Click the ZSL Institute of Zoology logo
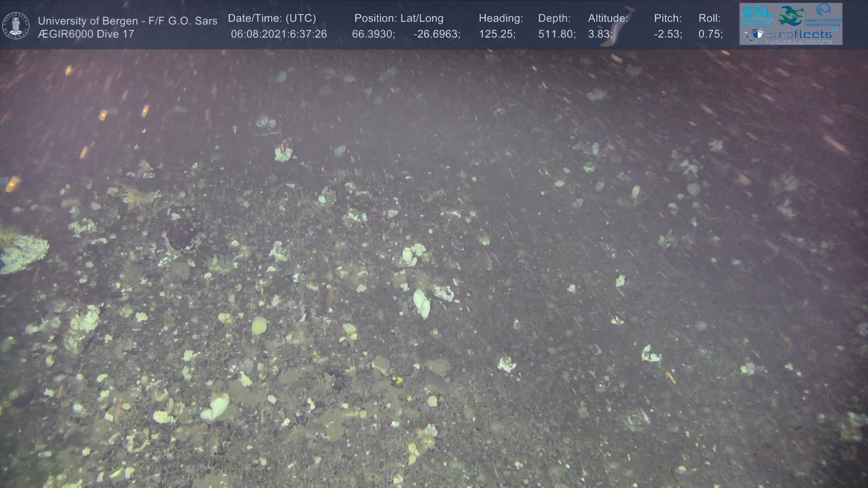 point(757,16)
